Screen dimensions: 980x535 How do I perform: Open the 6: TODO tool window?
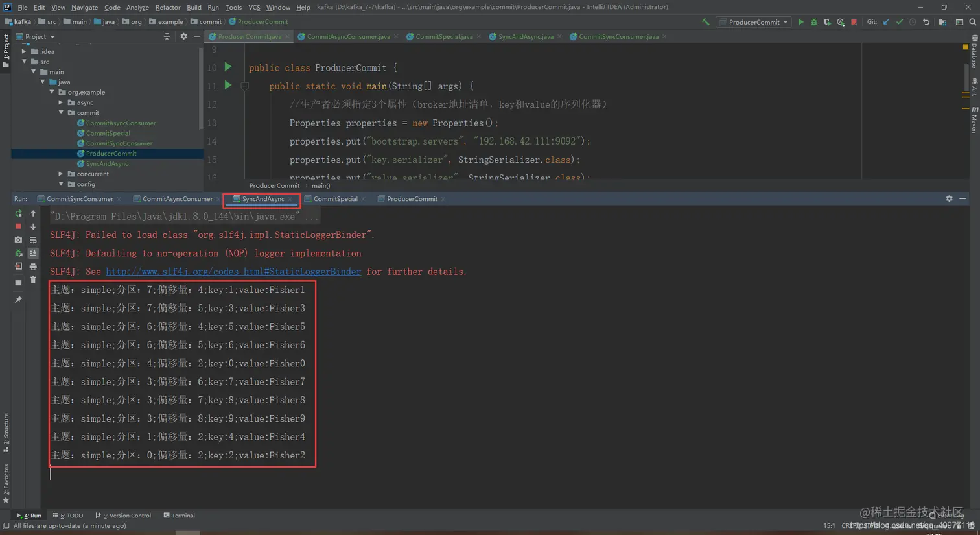68,516
